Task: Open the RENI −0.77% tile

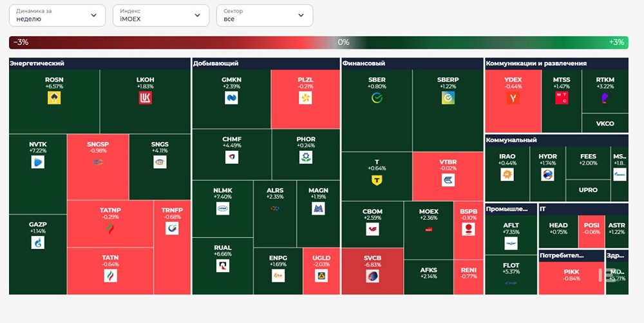Action: 469,277
